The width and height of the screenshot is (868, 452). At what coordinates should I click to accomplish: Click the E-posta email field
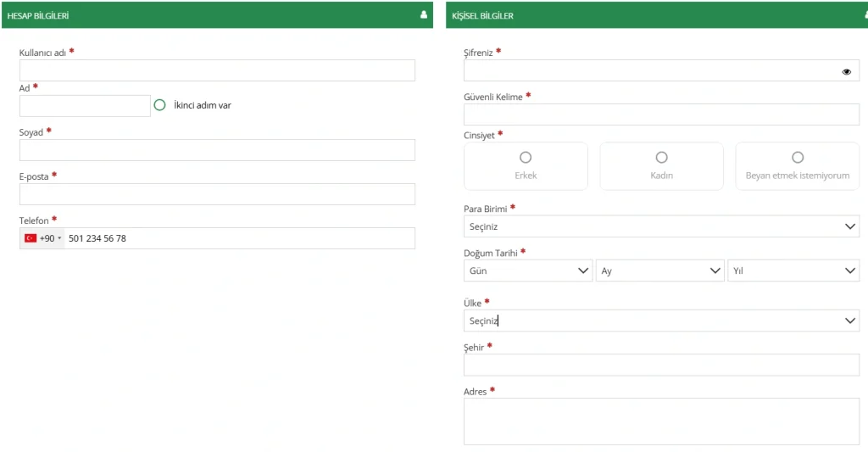(217, 194)
